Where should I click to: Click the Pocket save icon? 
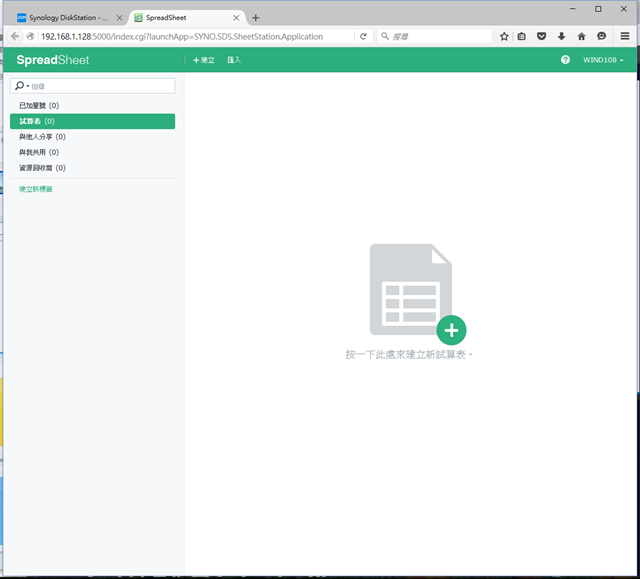coord(541,36)
